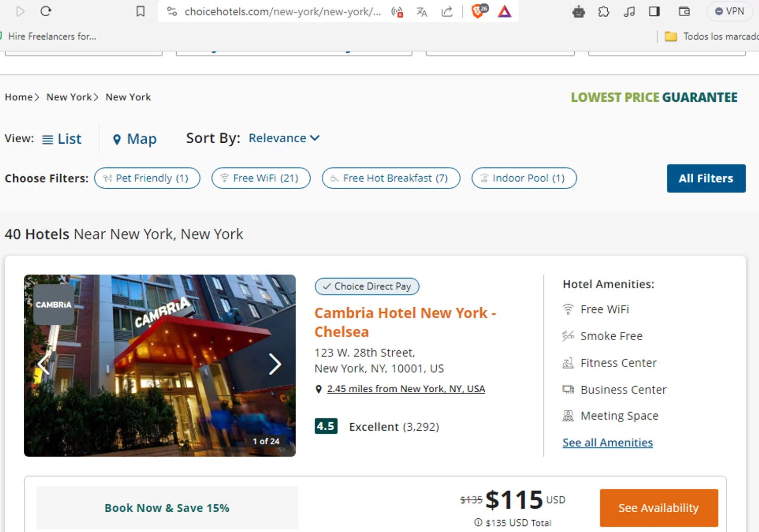Open Cambria Hotel New York - Chelsea title

(x=405, y=322)
